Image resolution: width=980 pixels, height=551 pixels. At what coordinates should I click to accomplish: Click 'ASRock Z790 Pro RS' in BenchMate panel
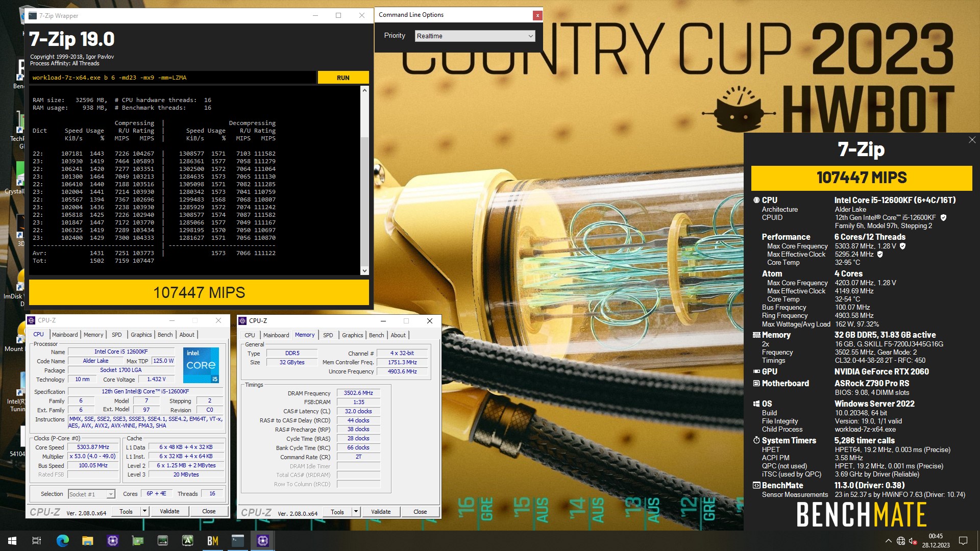click(872, 383)
